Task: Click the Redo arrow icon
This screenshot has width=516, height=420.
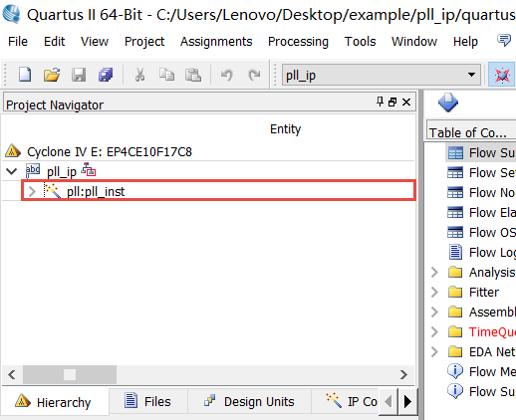Action: pyautogui.click(x=254, y=75)
